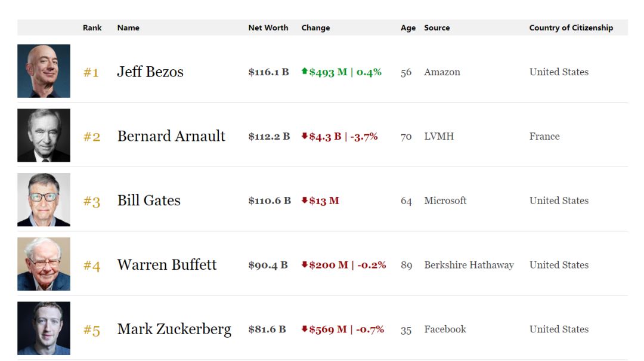This screenshot has width=644, height=361.
Task: Click the Change column header
Action: (x=315, y=27)
